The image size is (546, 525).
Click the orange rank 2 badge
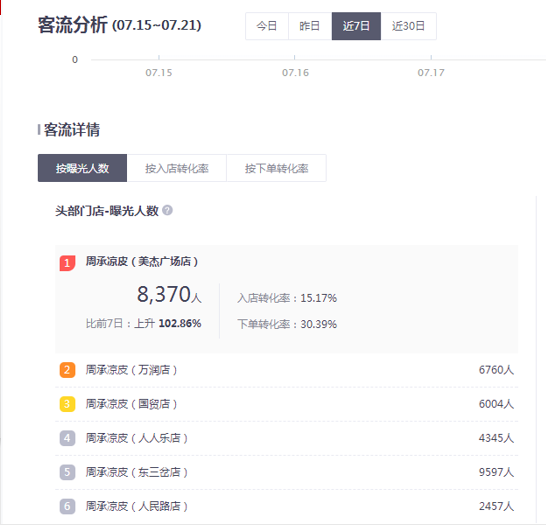[x=67, y=370]
